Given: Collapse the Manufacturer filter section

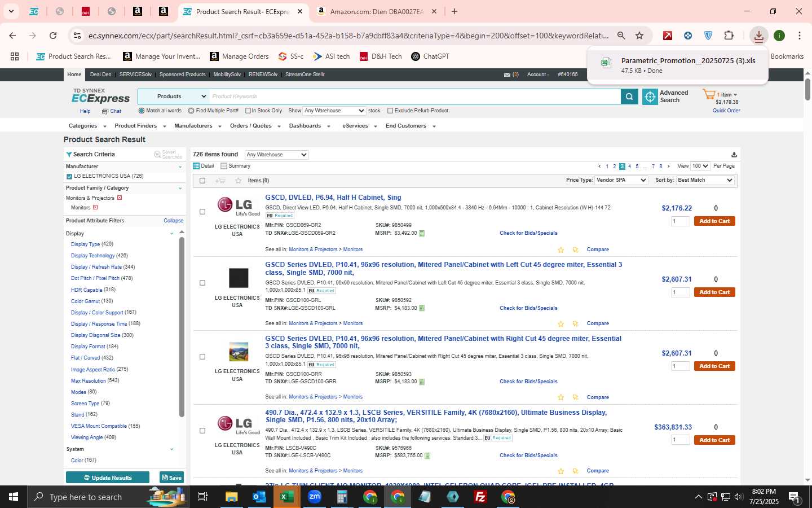Looking at the screenshot, I should (x=180, y=167).
